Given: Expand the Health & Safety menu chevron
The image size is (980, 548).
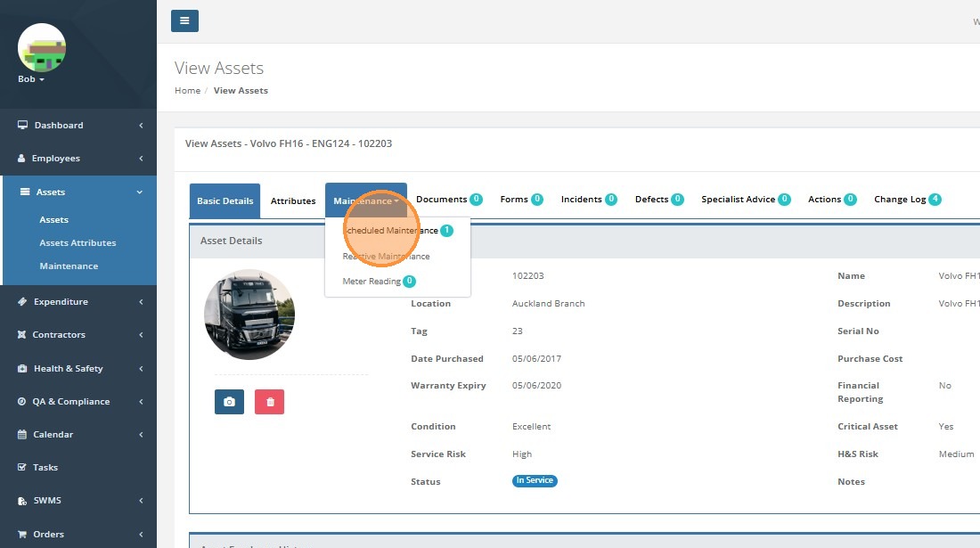Looking at the screenshot, I should [x=141, y=369].
